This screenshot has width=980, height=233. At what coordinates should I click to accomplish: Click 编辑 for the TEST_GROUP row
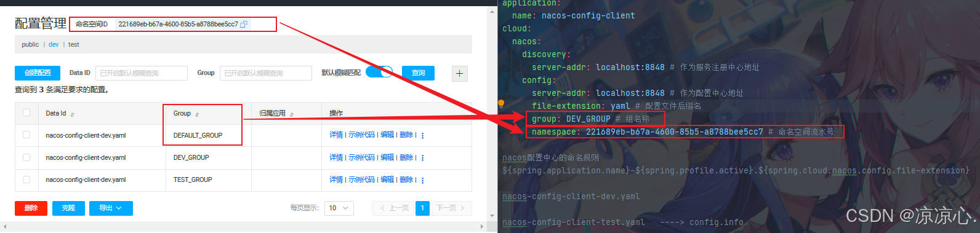click(387, 180)
